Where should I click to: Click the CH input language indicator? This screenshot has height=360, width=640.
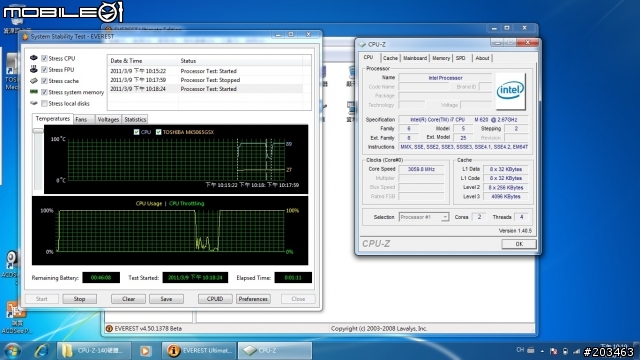coord(520,350)
